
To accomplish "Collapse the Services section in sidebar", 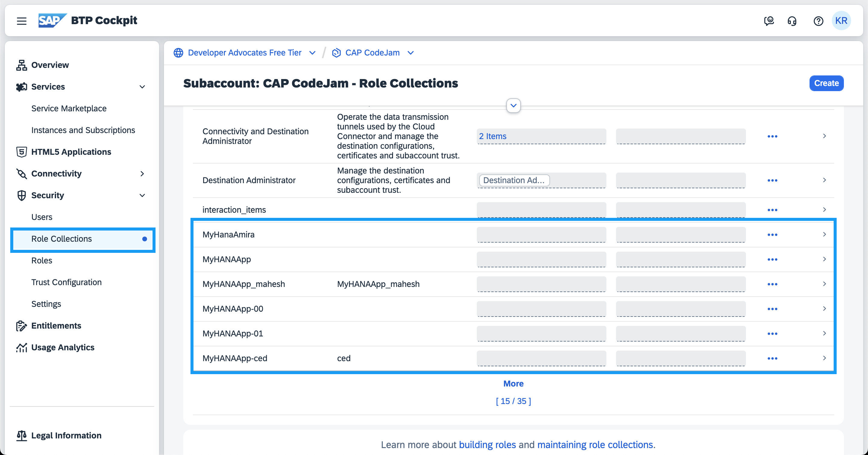I will tap(142, 87).
